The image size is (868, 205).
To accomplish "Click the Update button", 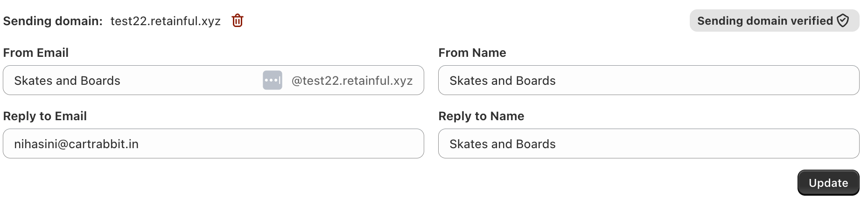I will (x=828, y=183).
